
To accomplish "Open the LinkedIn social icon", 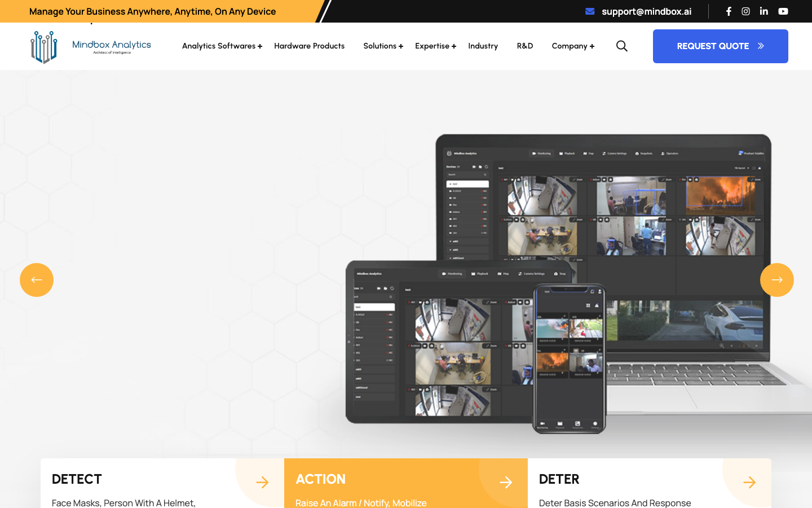I will pos(764,11).
